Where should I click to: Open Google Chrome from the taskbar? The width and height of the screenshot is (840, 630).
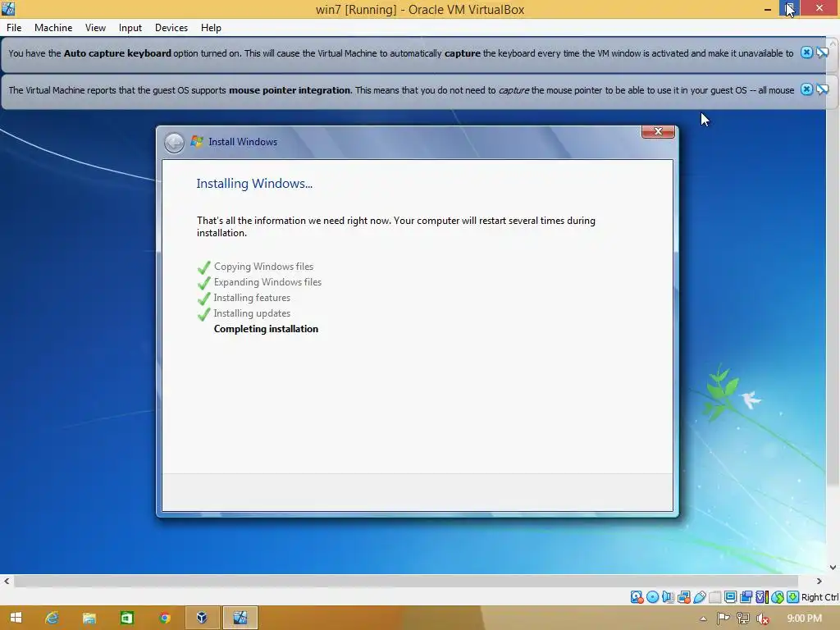[x=164, y=618]
